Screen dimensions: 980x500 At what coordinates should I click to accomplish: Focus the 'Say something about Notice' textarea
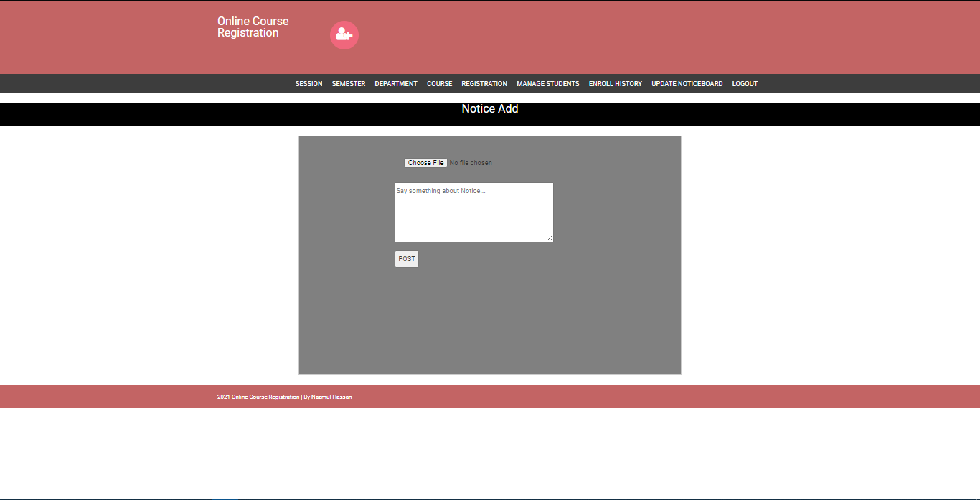click(474, 212)
